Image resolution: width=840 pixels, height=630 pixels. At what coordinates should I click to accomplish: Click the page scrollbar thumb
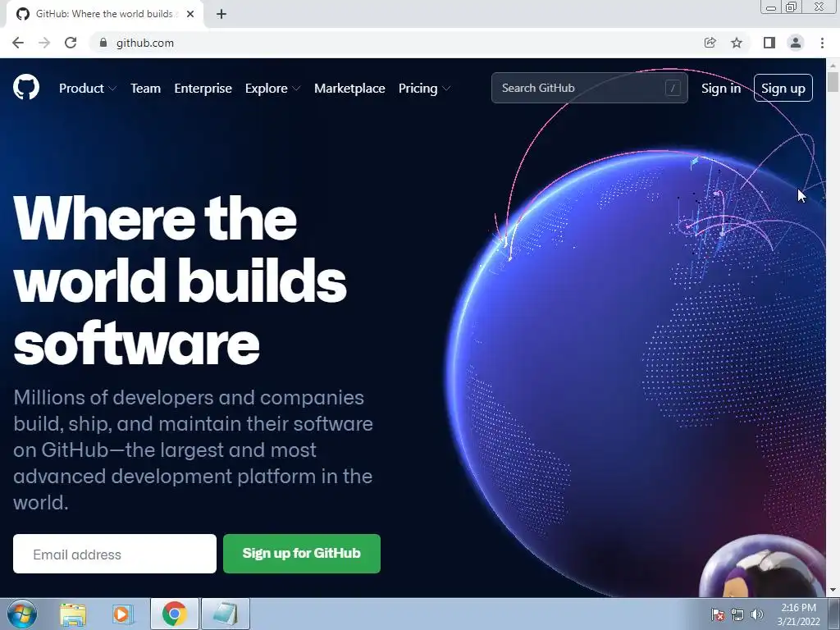[x=833, y=83]
